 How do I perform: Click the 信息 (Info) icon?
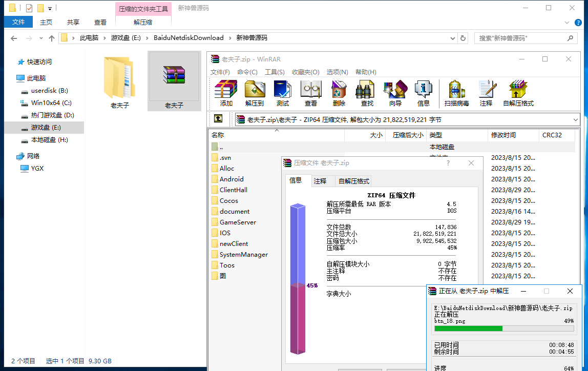tap(424, 92)
